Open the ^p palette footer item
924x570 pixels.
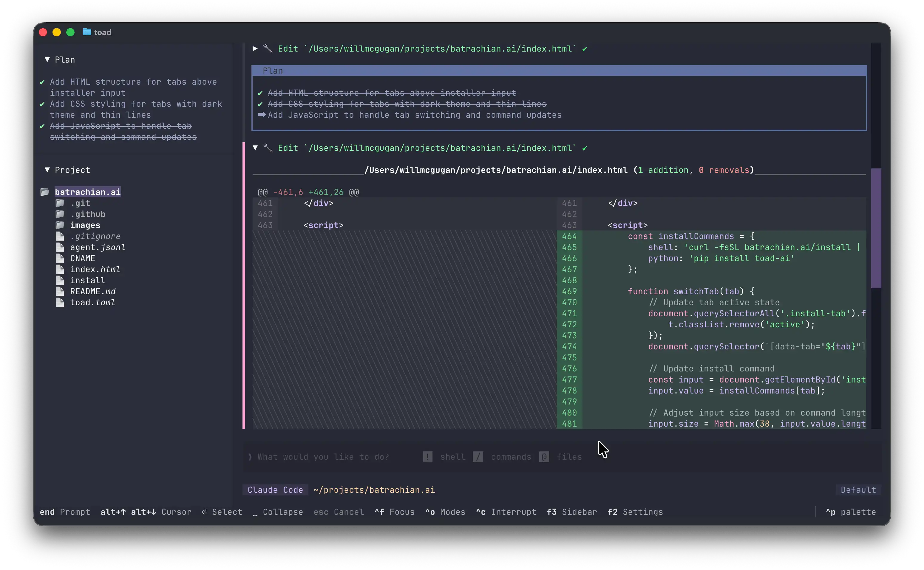[851, 512]
